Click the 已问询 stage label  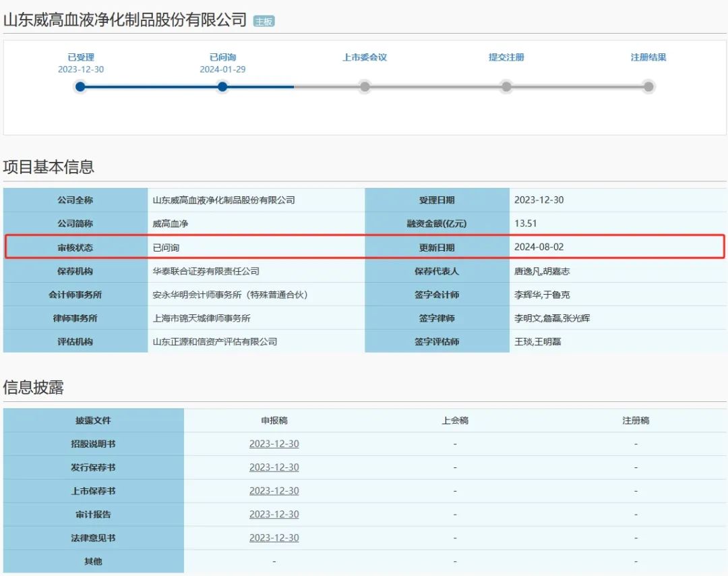pos(223,57)
